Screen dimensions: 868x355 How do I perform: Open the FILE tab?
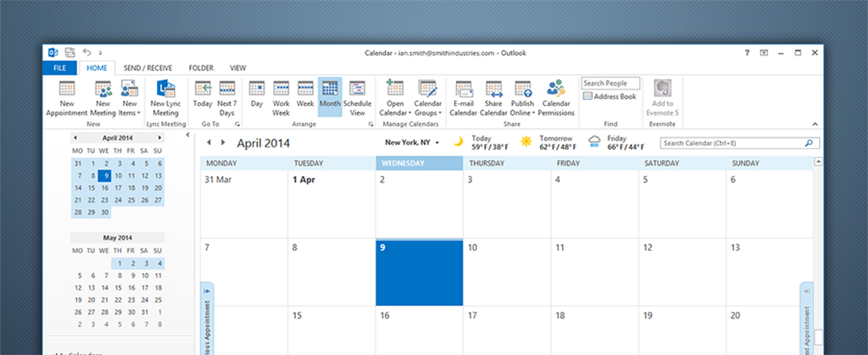[60, 68]
